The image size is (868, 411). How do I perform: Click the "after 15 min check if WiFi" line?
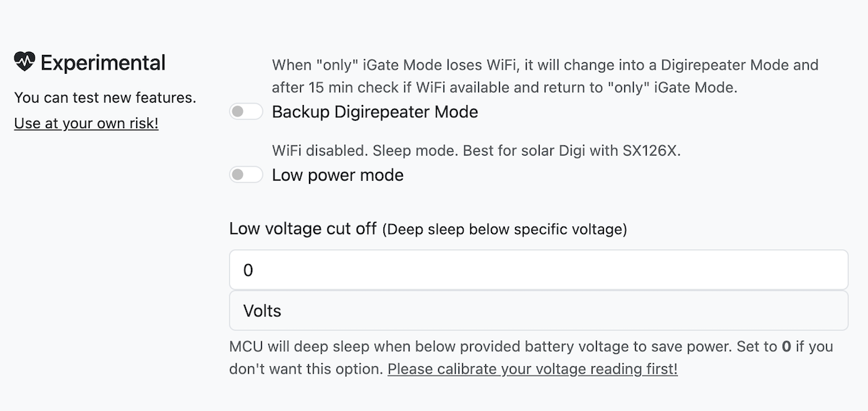pyautogui.click(x=503, y=88)
